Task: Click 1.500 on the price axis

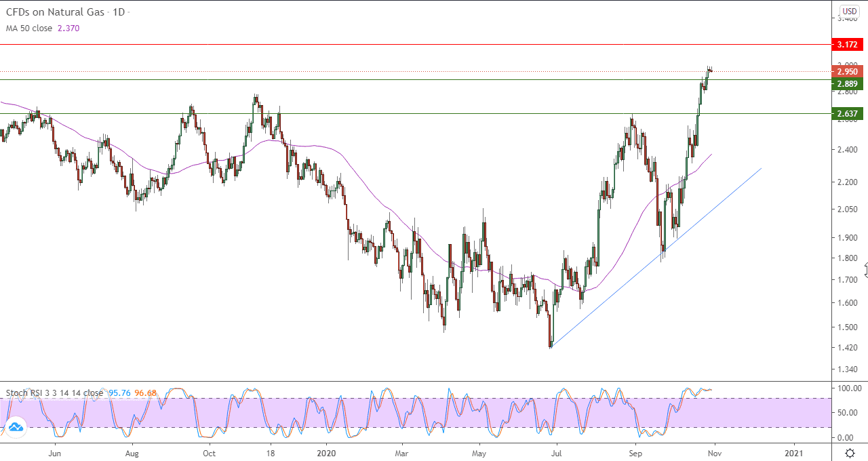Action: pyautogui.click(x=848, y=327)
